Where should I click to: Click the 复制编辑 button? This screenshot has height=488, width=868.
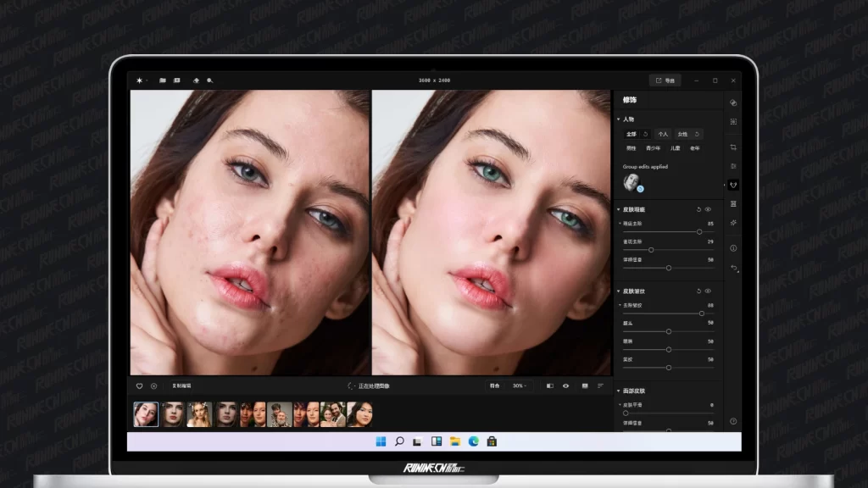tap(181, 385)
